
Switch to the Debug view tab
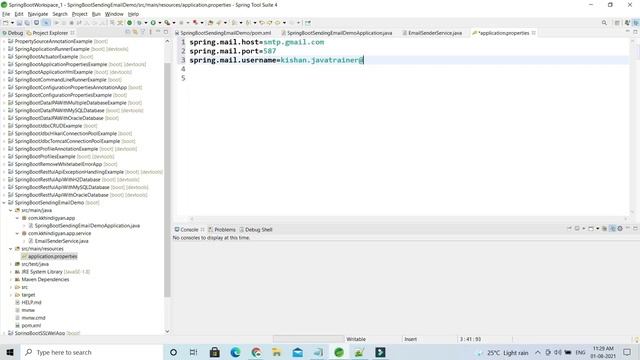point(12,33)
